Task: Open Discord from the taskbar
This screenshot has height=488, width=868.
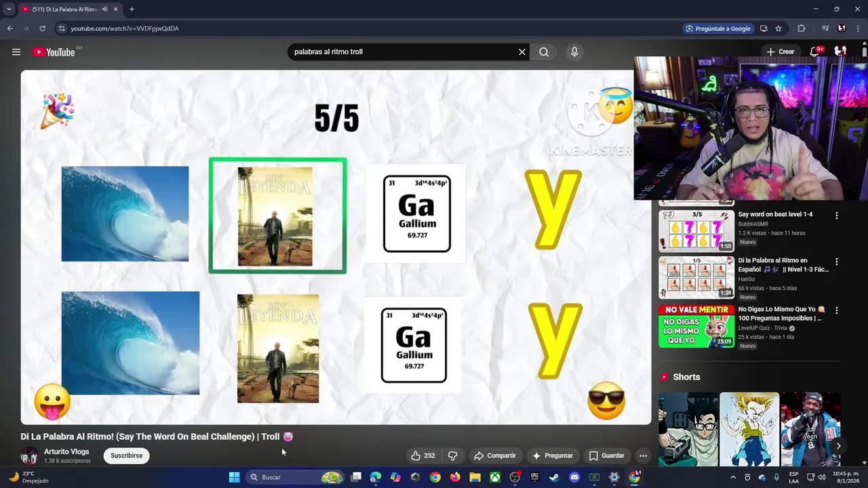Action: tap(574, 477)
